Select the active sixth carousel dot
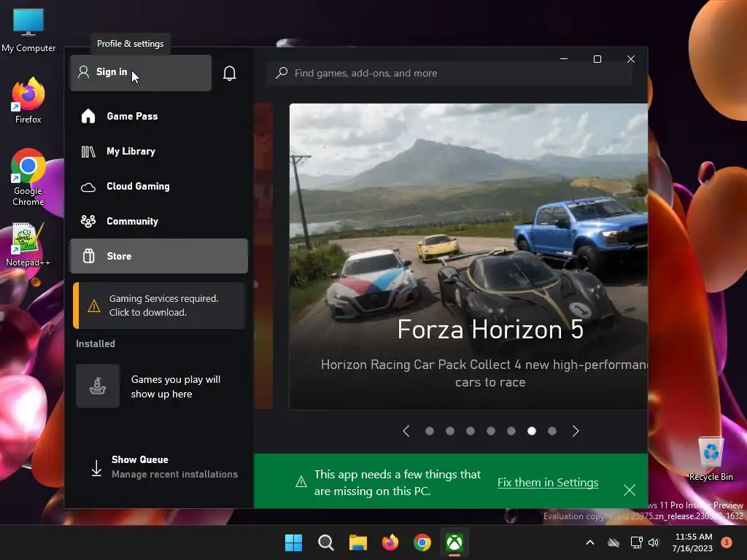 pos(532,431)
